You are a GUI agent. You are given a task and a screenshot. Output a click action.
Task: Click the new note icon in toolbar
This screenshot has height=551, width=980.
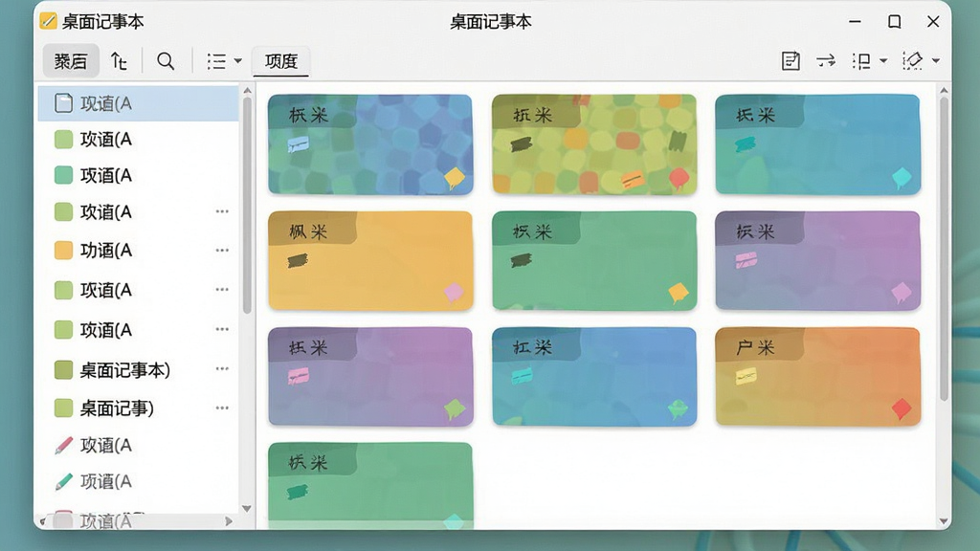(x=791, y=60)
